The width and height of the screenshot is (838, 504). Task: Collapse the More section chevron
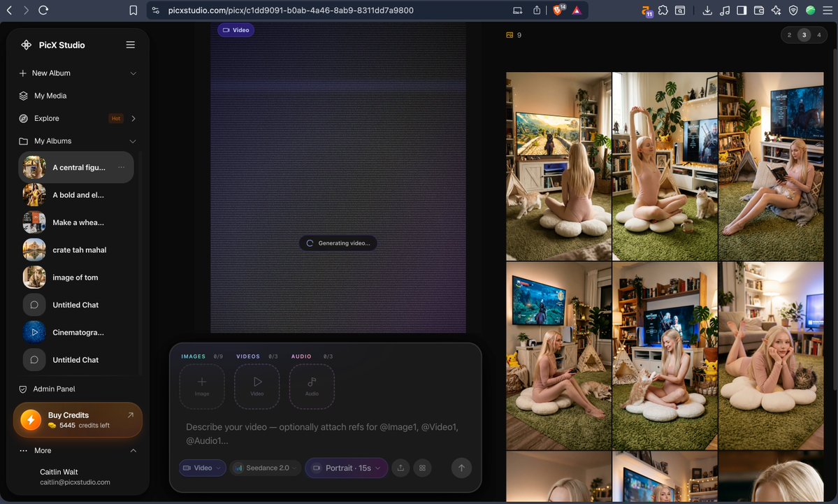[x=133, y=451]
